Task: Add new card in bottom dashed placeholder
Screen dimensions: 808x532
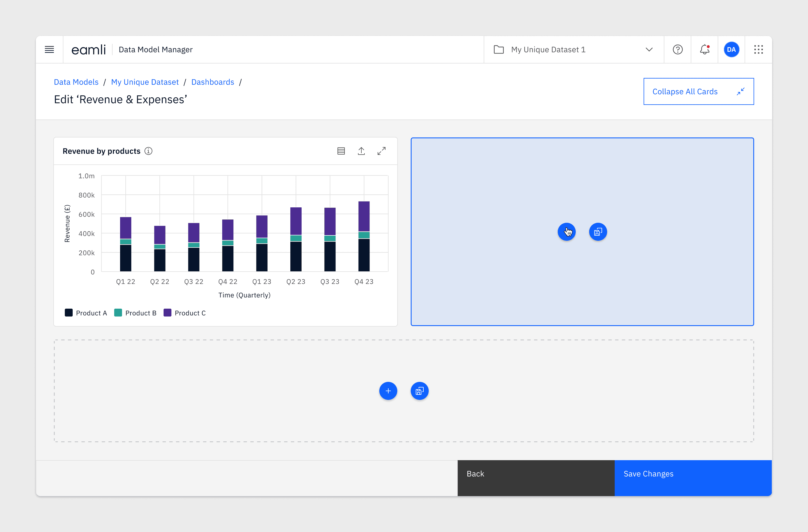Action: 388,391
